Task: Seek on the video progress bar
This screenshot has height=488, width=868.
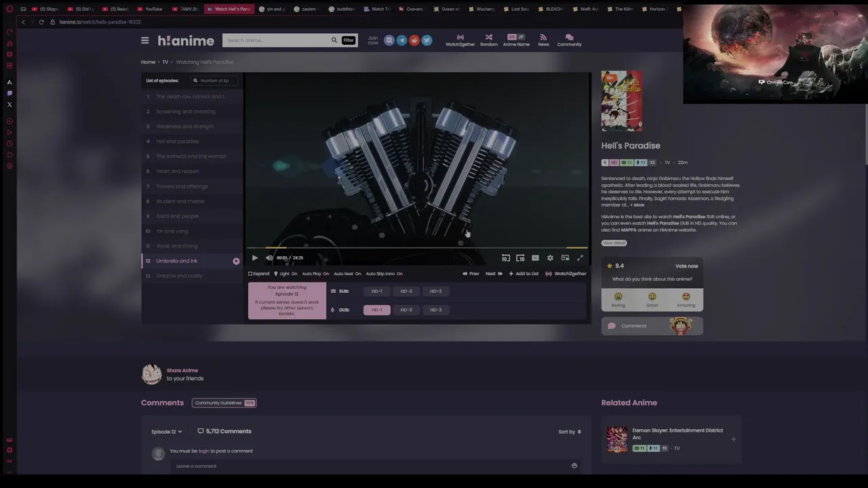Action: [417, 248]
